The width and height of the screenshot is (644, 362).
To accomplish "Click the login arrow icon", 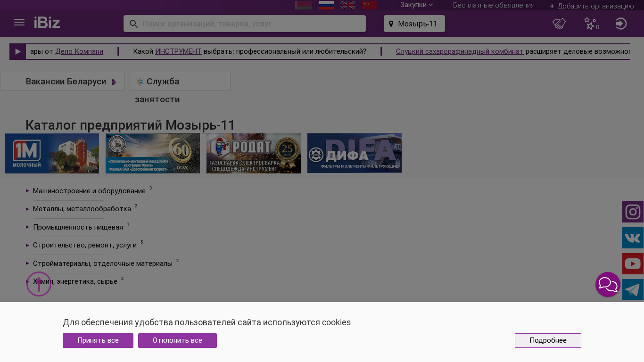I will pyautogui.click(x=621, y=24).
